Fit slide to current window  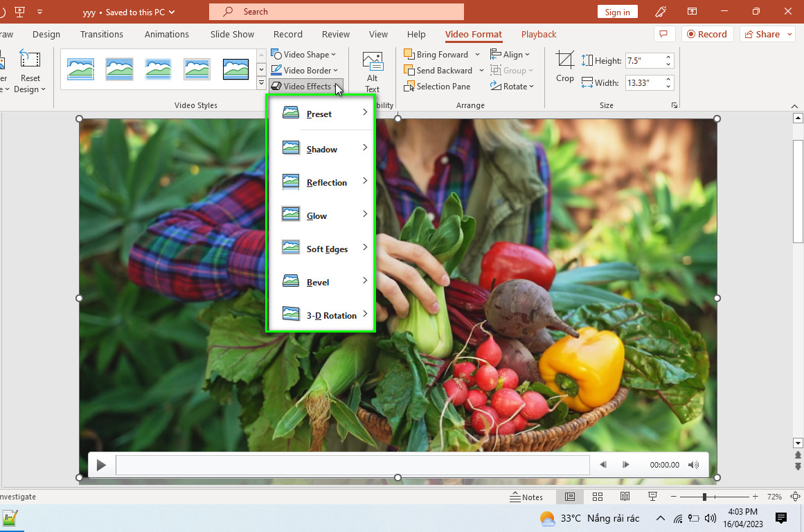click(x=795, y=497)
